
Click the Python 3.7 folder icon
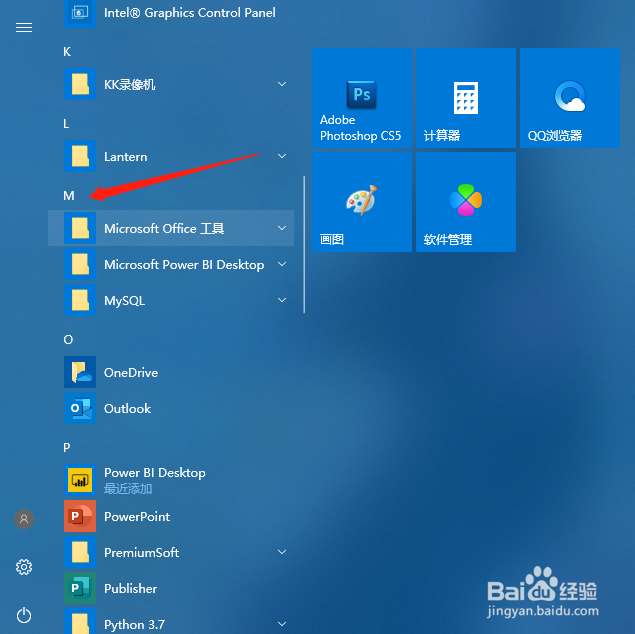80,621
